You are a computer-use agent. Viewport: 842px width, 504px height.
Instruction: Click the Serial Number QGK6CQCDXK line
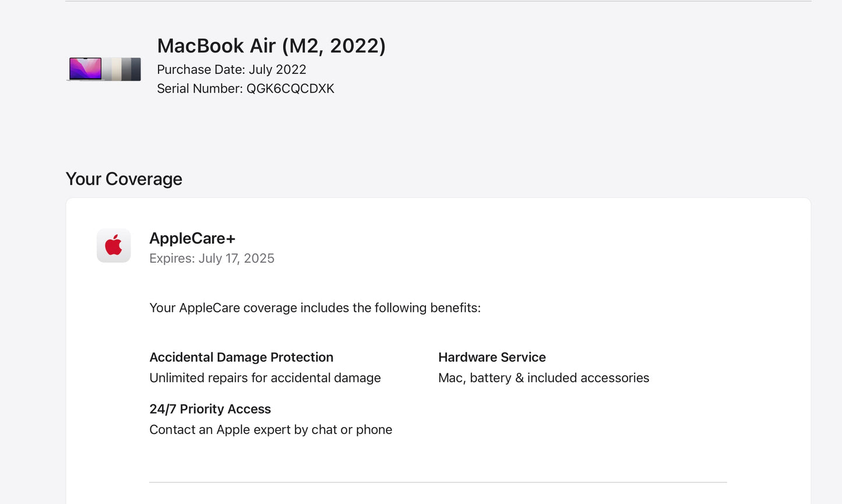click(x=245, y=89)
